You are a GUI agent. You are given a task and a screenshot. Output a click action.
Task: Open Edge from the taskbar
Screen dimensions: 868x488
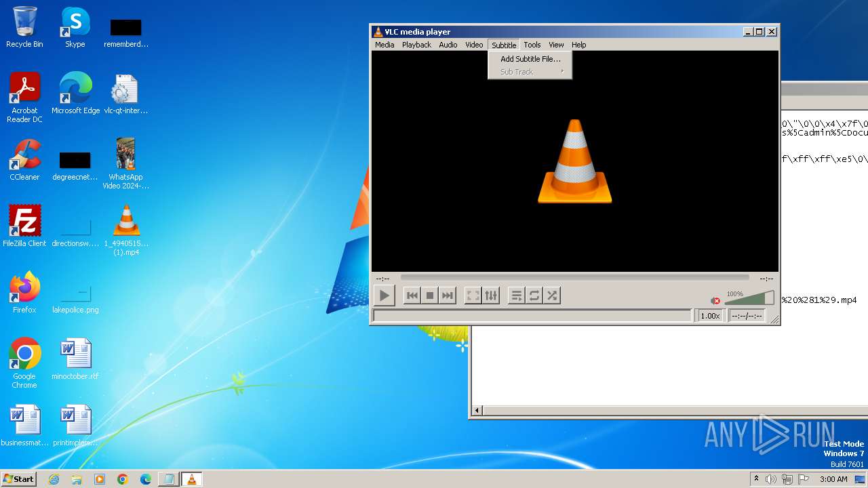click(146, 479)
